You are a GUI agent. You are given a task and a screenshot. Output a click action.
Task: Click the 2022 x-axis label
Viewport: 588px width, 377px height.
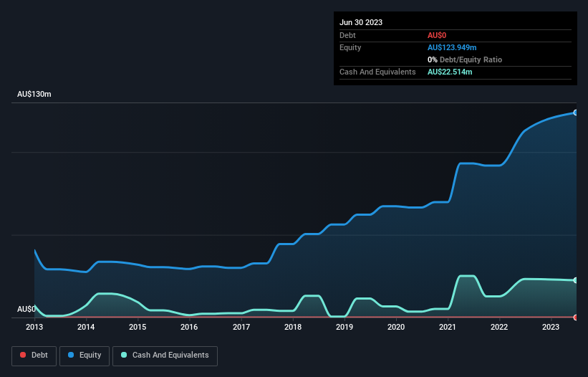[499, 327]
